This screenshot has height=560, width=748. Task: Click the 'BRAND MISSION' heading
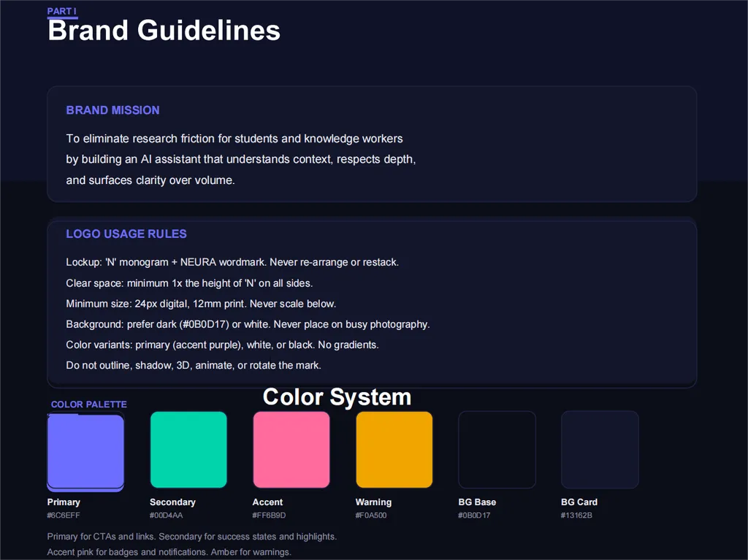tap(113, 110)
